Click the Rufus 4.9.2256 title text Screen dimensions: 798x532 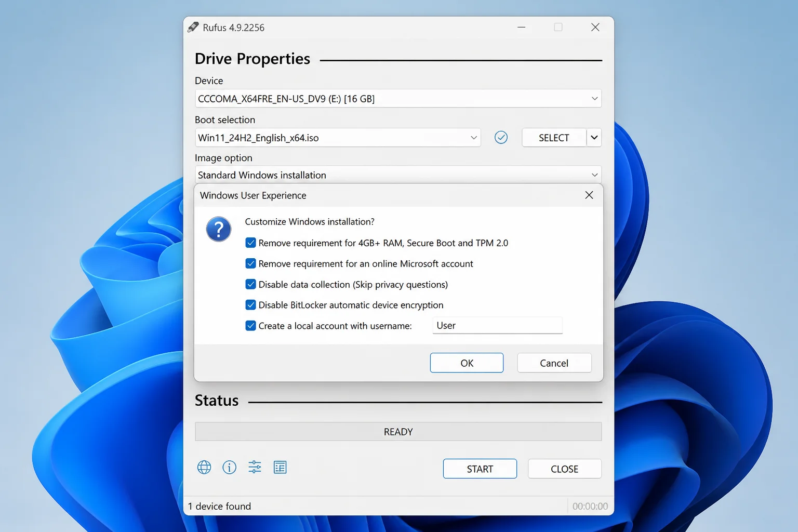click(x=233, y=28)
